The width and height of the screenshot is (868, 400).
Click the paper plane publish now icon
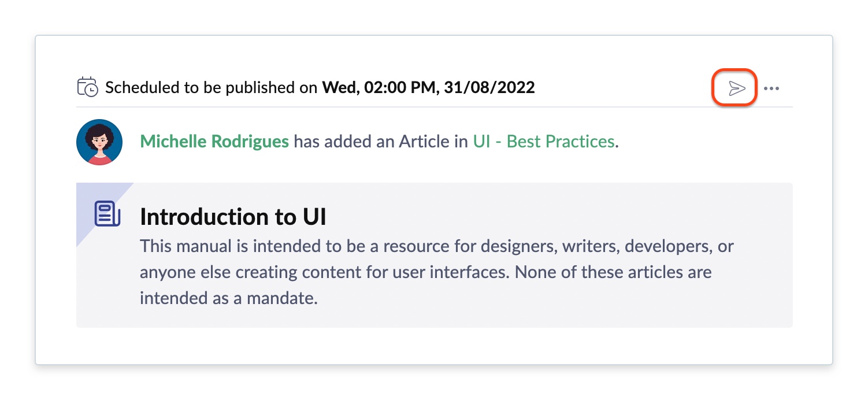coord(737,88)
